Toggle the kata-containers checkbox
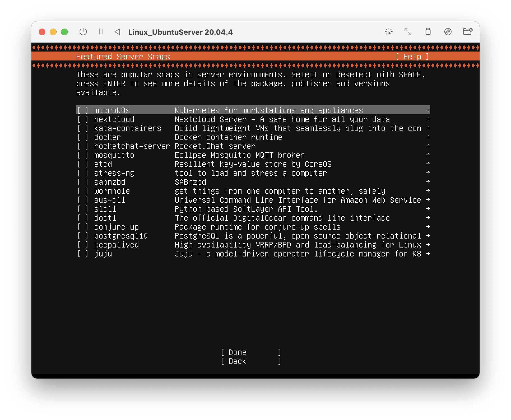The width and height of the screenshot is (511, 420). 83,128
